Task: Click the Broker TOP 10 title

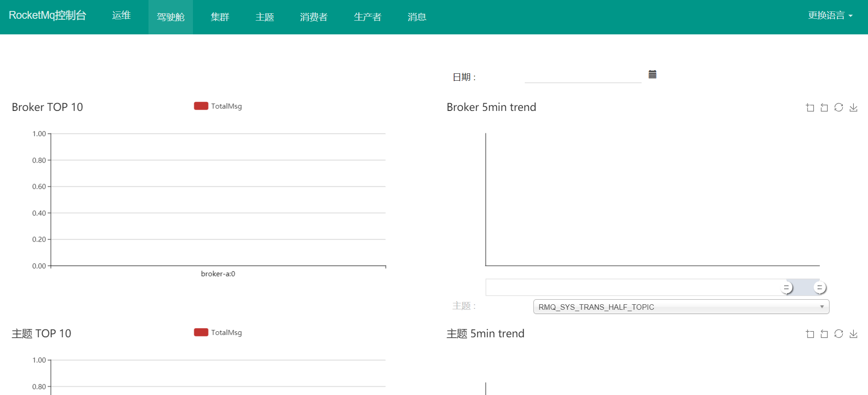Action: point(47,107)
